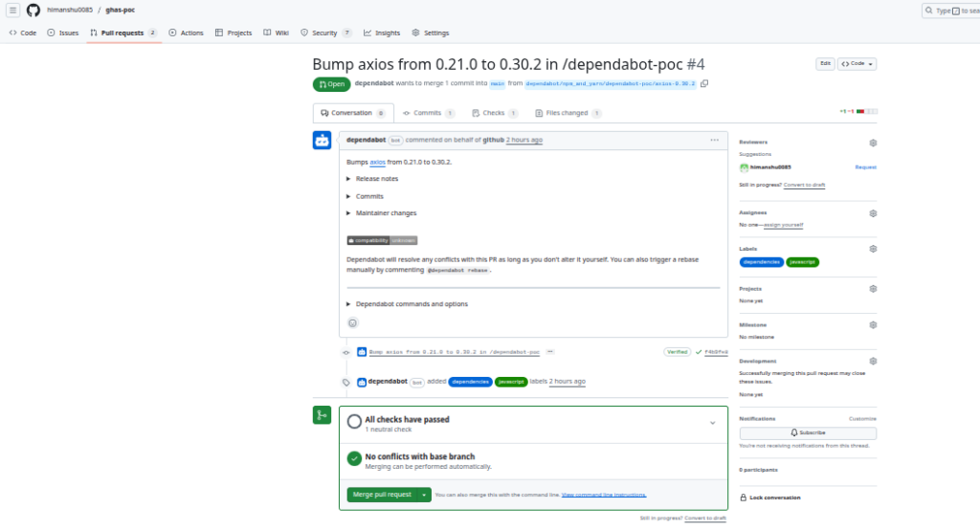Open the hamburger navigation menu
Viewport: 980px width, 531px height.
coord(13,10)
